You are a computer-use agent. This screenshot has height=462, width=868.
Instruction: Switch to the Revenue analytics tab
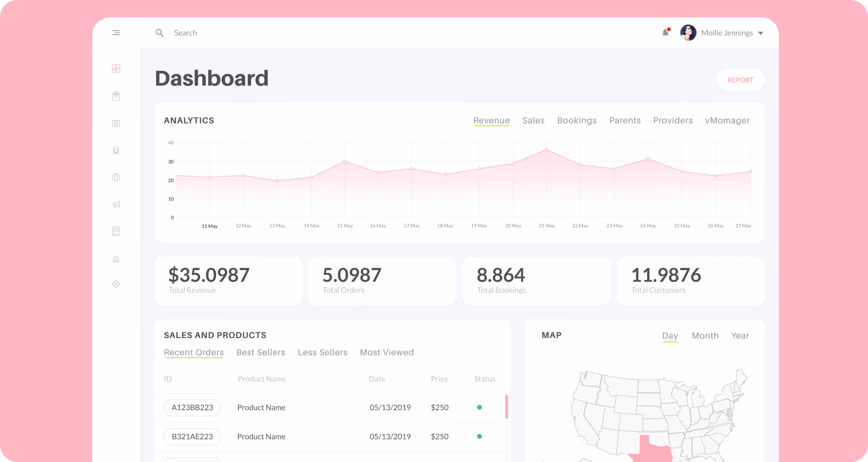pyautogui.click(x=491, y=120)
